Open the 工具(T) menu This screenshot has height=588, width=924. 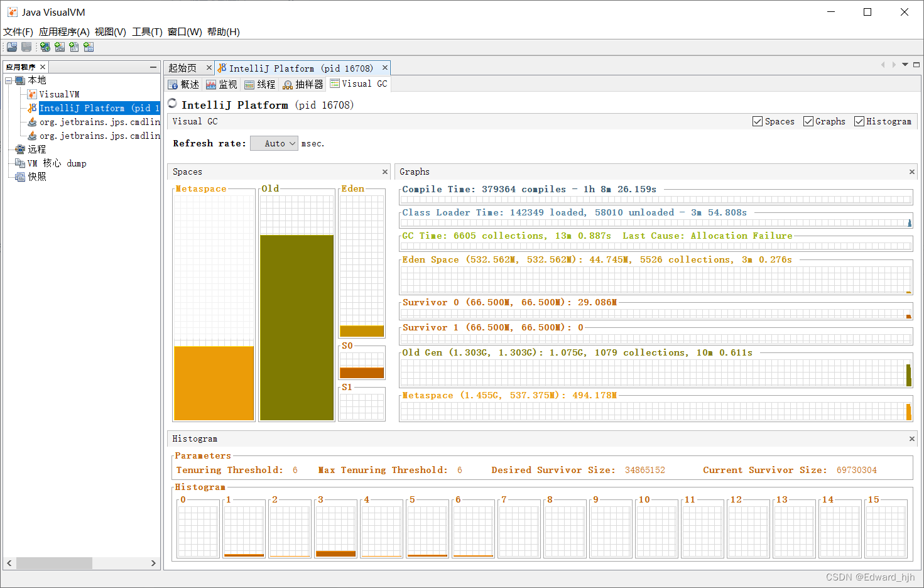(x=147, y=32)
